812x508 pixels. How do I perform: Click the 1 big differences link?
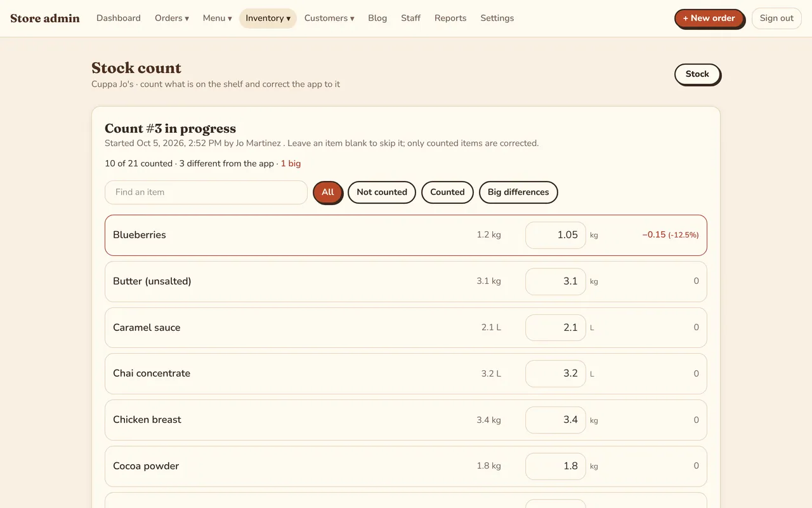coord(291,164)
